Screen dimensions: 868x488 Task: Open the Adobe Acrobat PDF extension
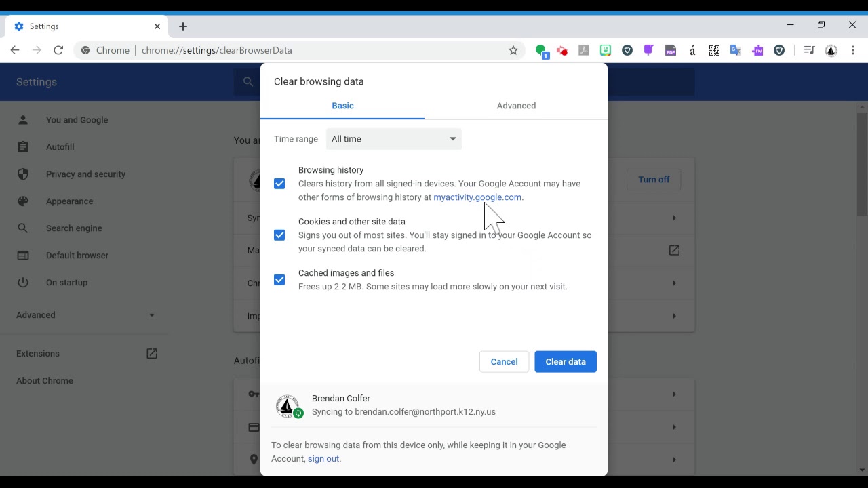click(584, 50)
